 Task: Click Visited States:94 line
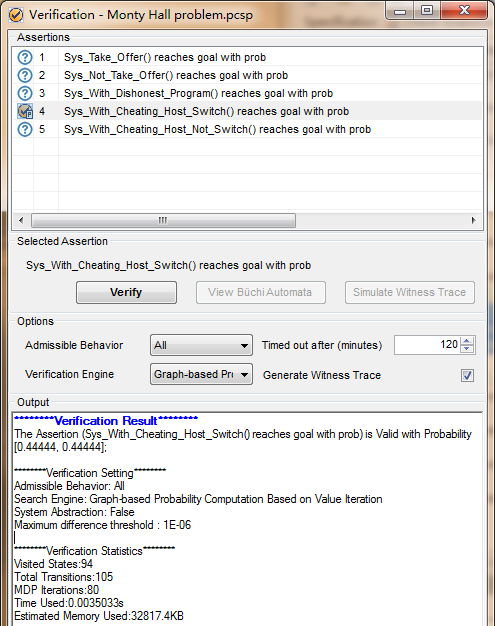tap(53, 564)
